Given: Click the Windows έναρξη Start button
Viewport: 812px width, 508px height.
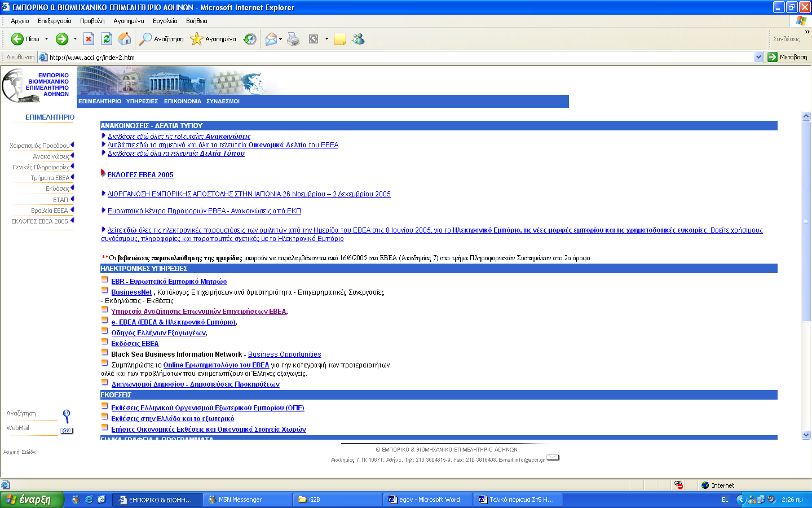Looking at the screenshot, I should (x=32, y=500).
